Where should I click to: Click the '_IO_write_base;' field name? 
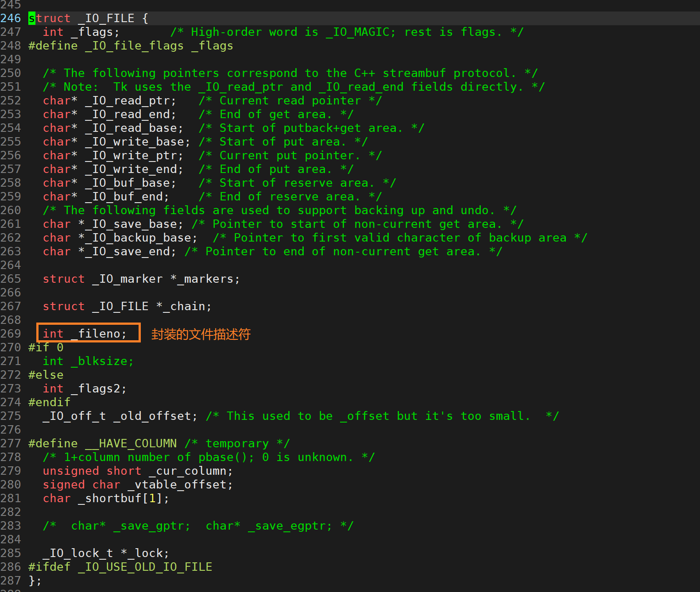click(x=138, y=142)
